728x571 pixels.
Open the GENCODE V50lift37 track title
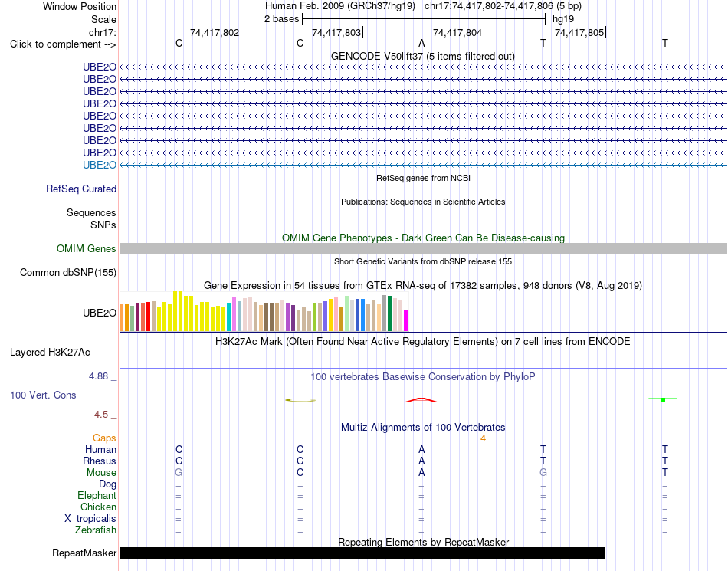(x=422, y=56)
